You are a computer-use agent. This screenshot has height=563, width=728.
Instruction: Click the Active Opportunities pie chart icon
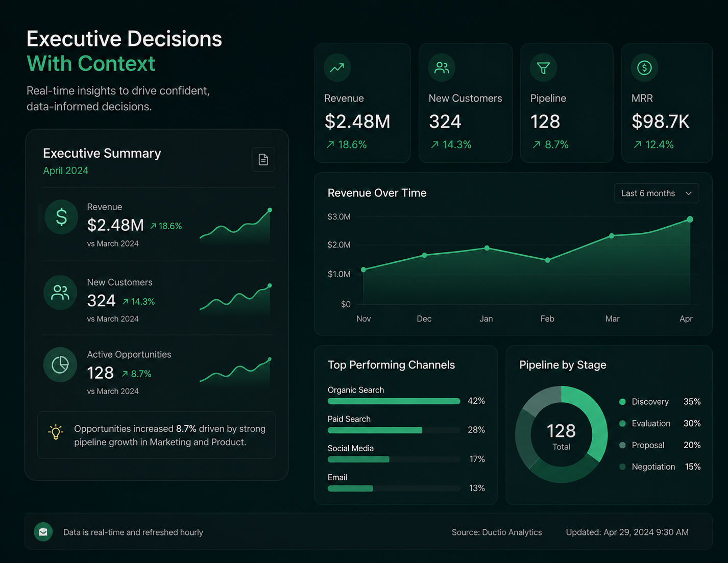pyautogui.click(x=60, y=364)
